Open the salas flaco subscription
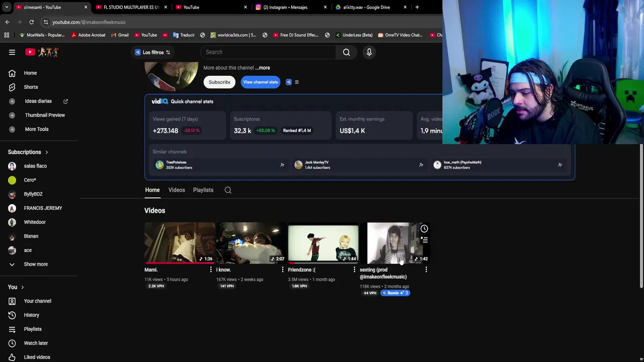This screenshot has height=362, width=644. [35, 166]
